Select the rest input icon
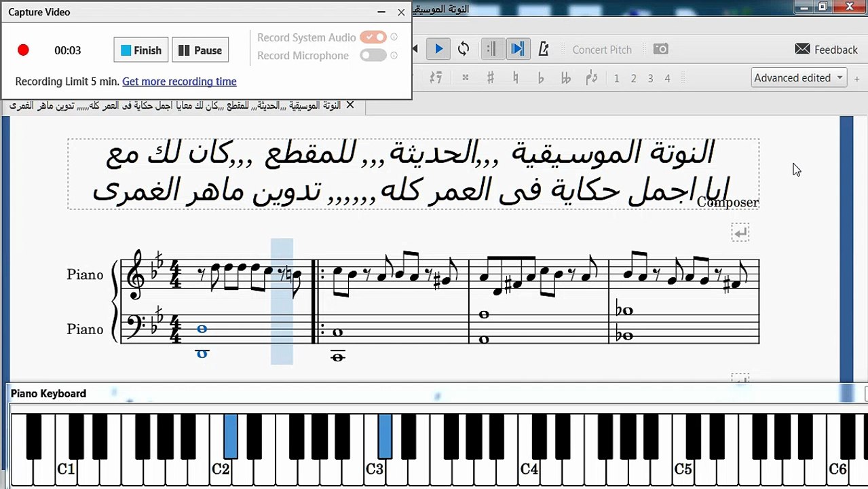The image size is (868, 489). pos(436,78)
